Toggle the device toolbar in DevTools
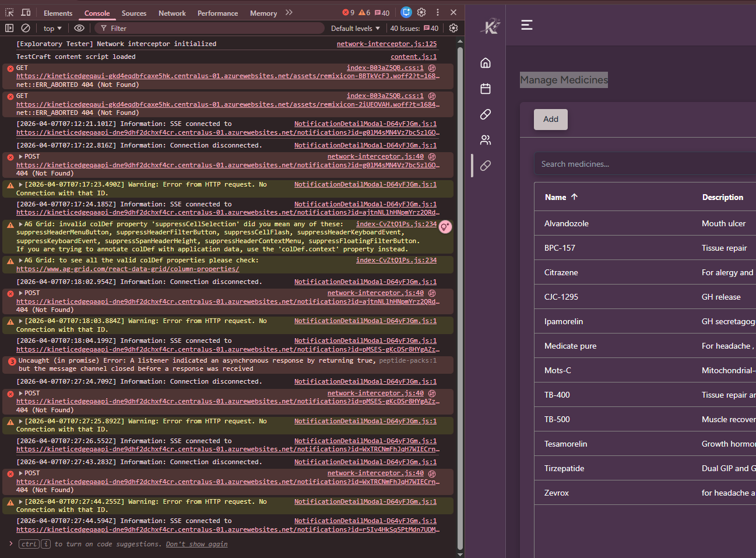The image size is (756, 558). pyautogui.click(x=26, y=12)
